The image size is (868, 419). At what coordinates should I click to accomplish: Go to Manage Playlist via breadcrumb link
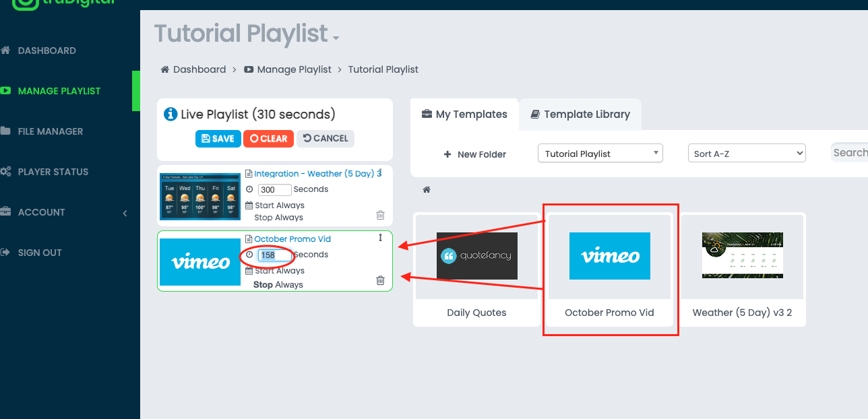pos(294,69)
